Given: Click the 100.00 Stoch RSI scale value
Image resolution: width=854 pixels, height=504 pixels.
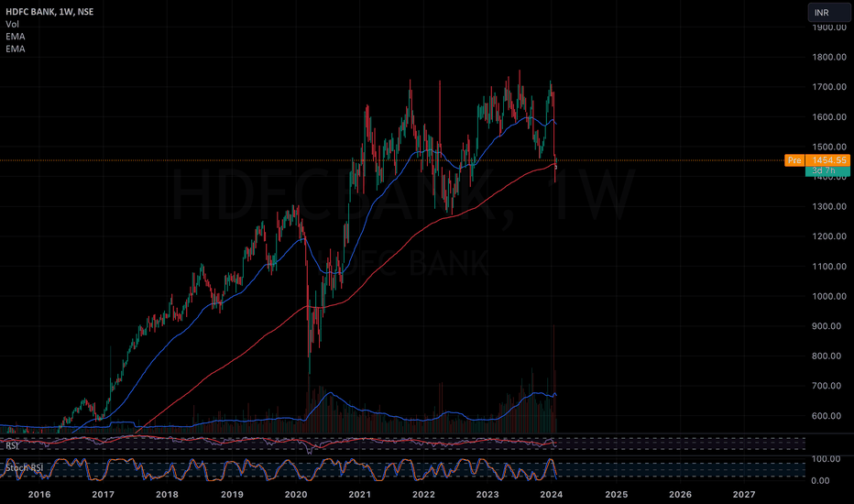Looking at the screenshot, I should tap(826, 459).
